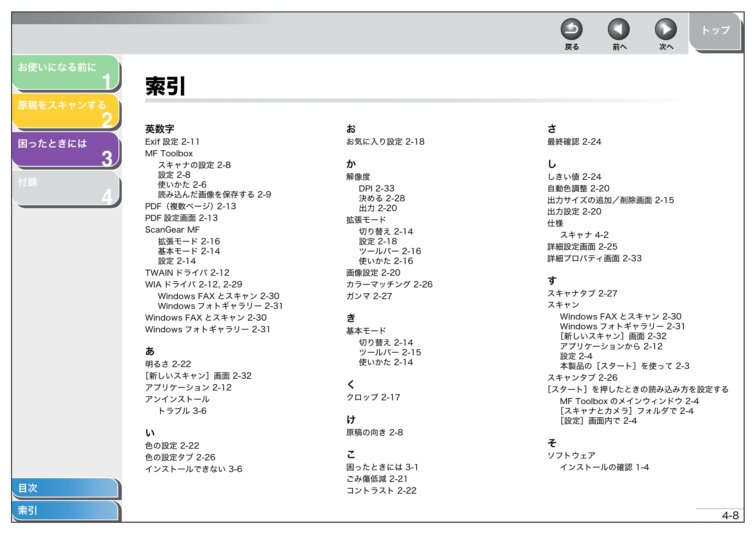Go to previous page with 前へ icon
The height and width of the screenshot is (534, 756).
pos(619,29)
